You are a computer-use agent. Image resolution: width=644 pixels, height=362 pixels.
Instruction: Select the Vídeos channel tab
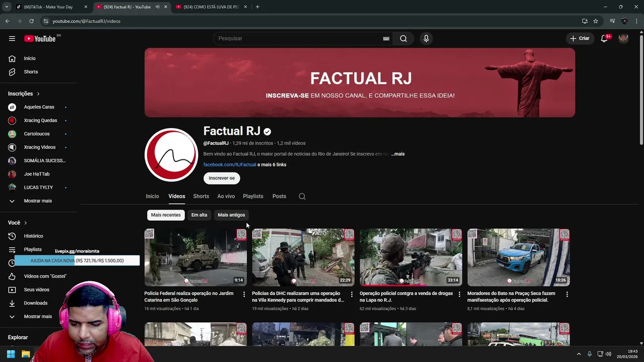[177, 196]
